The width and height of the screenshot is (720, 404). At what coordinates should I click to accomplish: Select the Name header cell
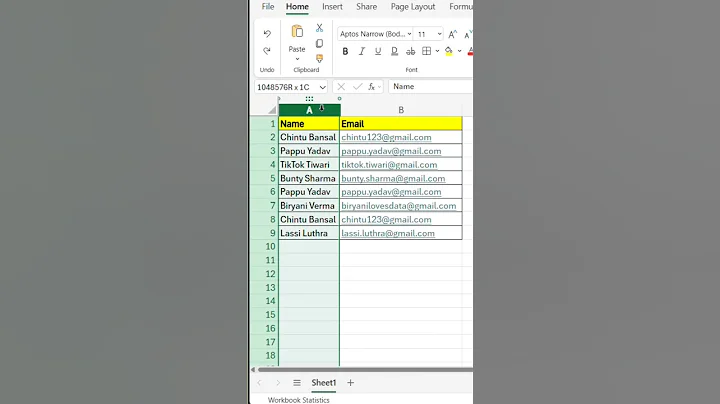point(309,123)
